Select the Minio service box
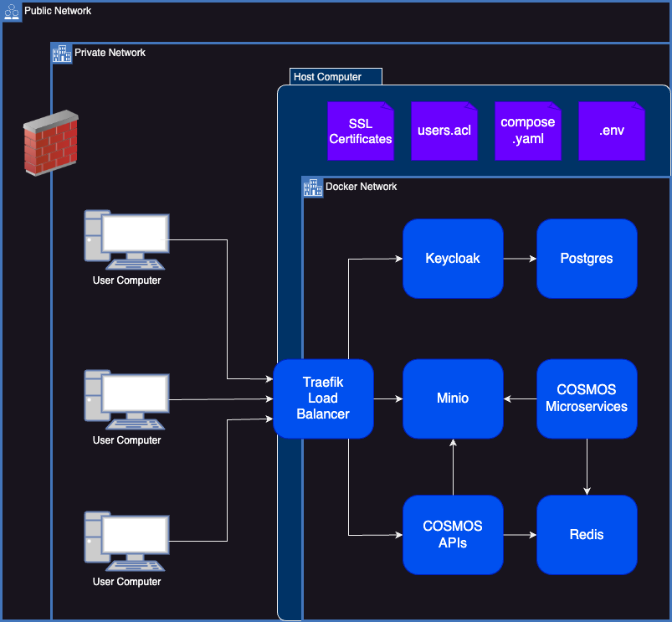 [453, 398]
